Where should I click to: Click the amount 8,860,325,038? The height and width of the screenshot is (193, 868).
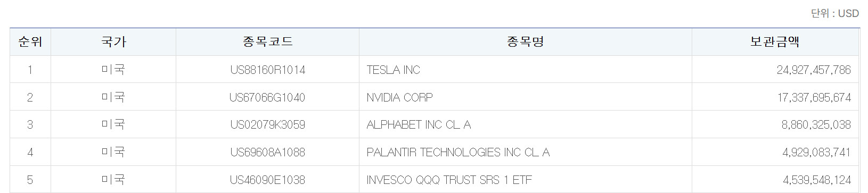816,125
